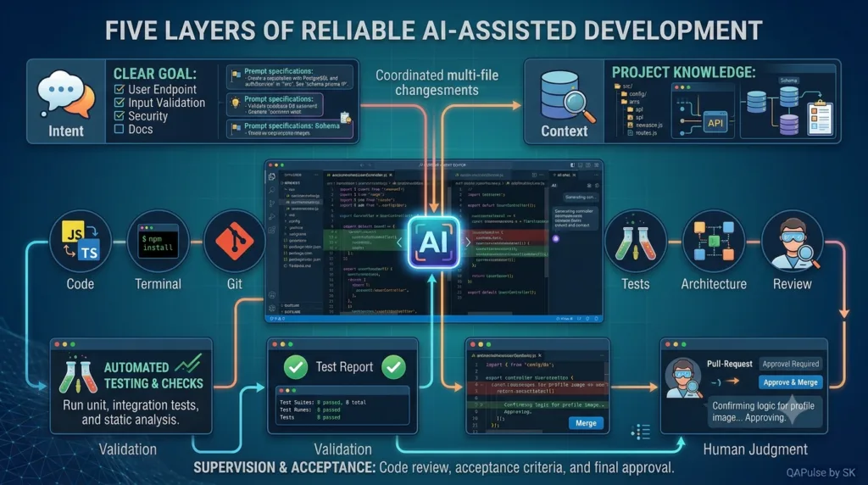The width and height of the screenshot is (868, 485).
Task: Check the Docs checkbox
Action: point(119,129)
